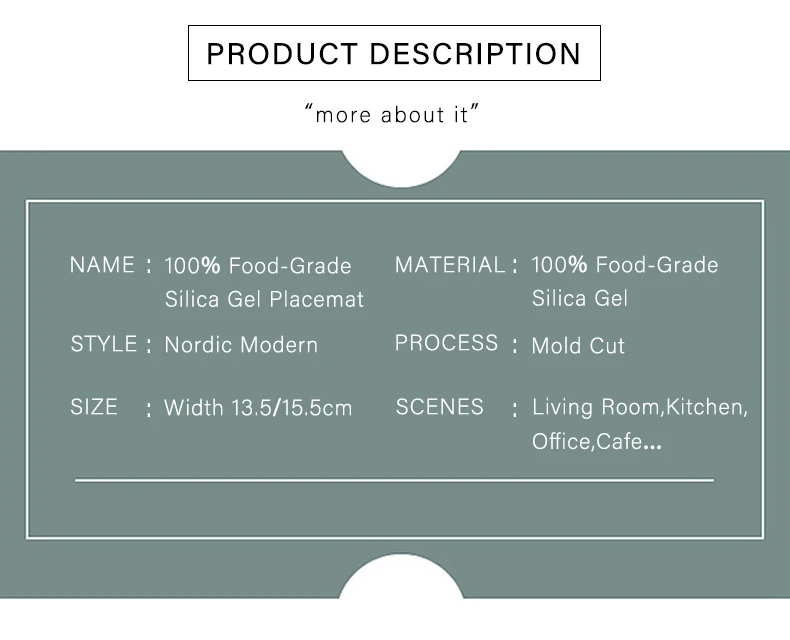Click the Nordic Modern value

[x=241, y=345]
